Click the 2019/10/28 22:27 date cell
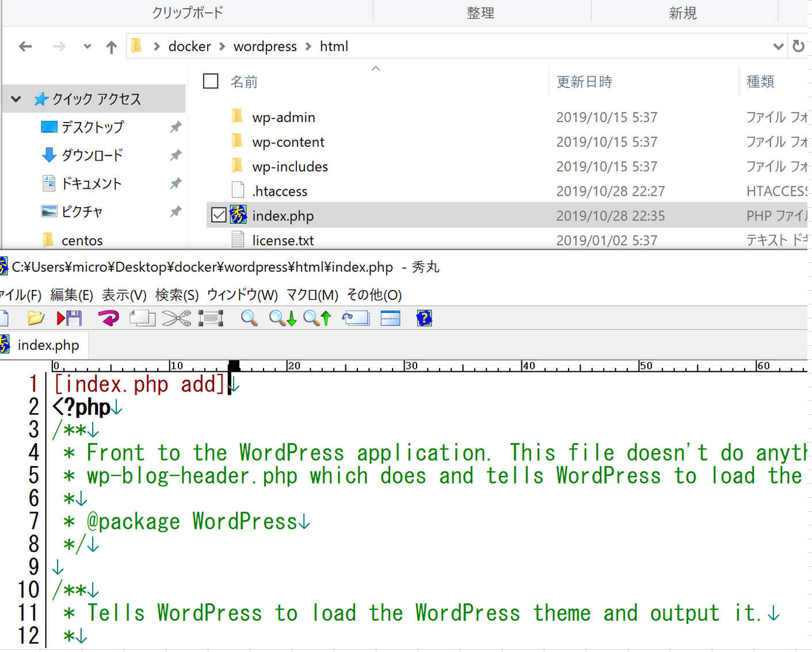Screen dimensions: 812x652 tap(610, 191)
